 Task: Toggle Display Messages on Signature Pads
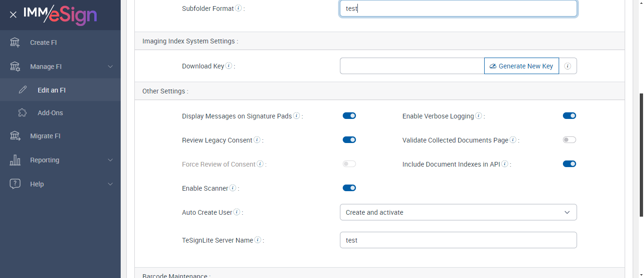(x=349, y=116)
